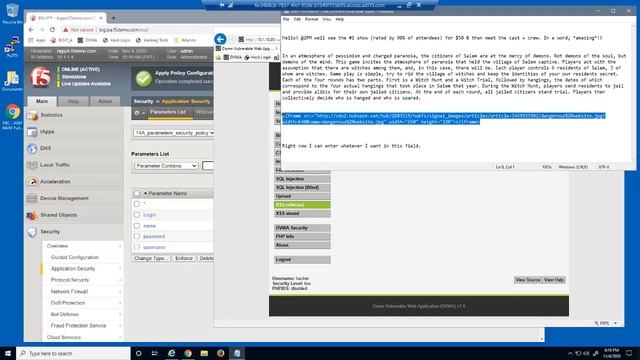Click the Shared Objects sidebar icon
Screen dimensions: 640x360
[32, 215]
